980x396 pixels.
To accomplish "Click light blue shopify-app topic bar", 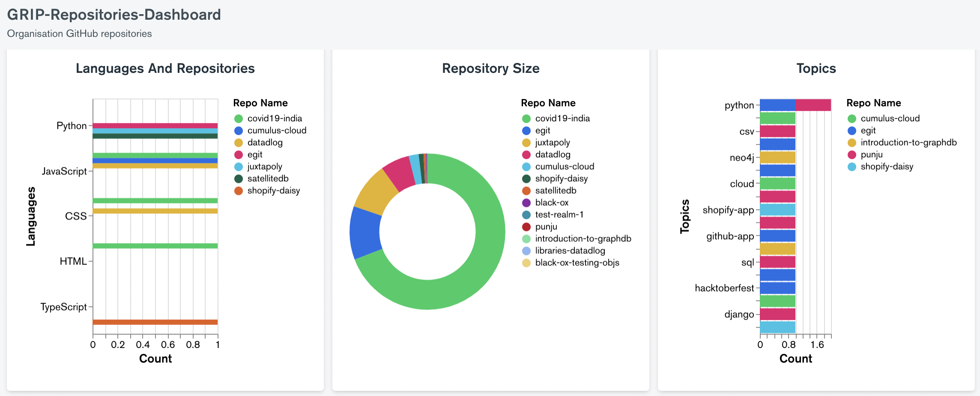I will [778, 210].
